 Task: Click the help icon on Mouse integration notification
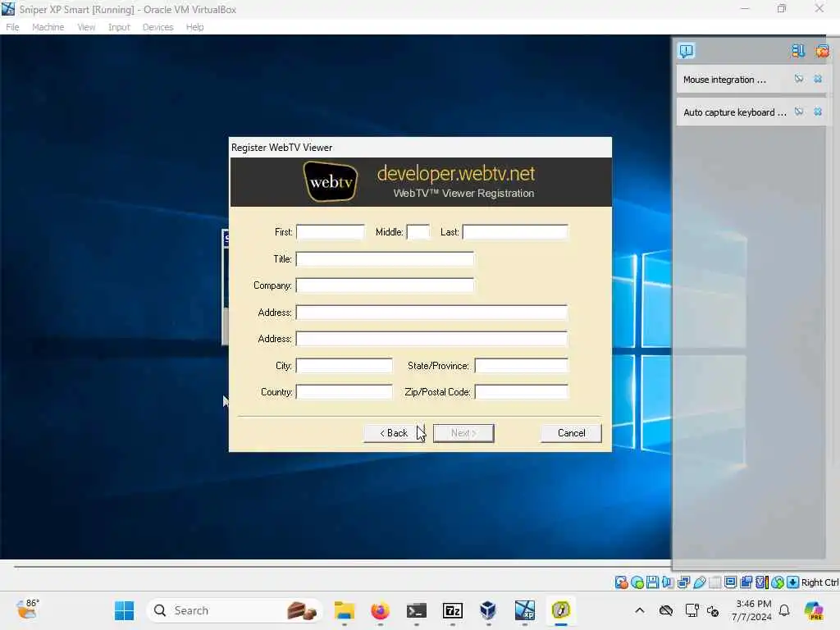point(799,79)
